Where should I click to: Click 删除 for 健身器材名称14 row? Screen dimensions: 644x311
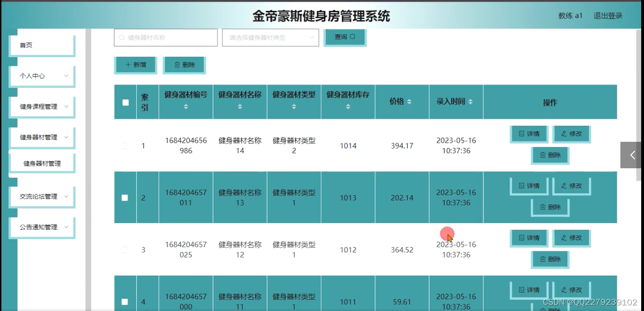[x=550, y=155]
